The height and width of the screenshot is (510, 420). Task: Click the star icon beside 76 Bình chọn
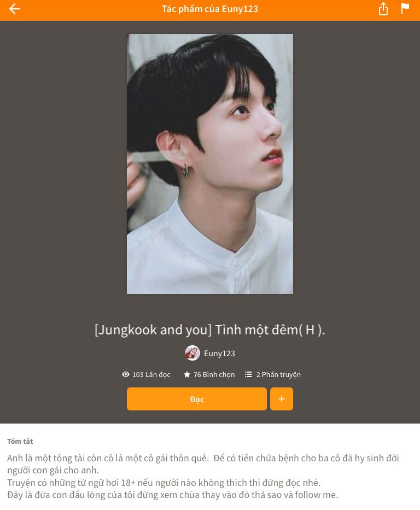[187, 374]
